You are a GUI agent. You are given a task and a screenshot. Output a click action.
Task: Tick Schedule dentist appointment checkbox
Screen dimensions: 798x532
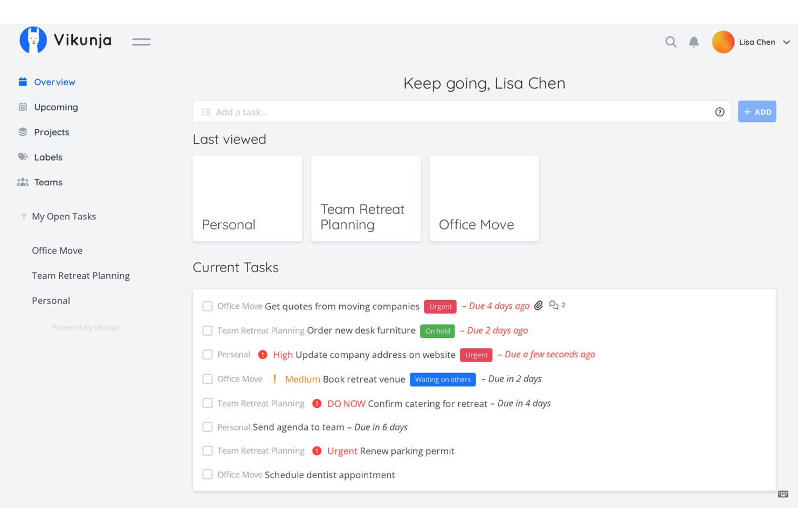(x=207, y=474)
